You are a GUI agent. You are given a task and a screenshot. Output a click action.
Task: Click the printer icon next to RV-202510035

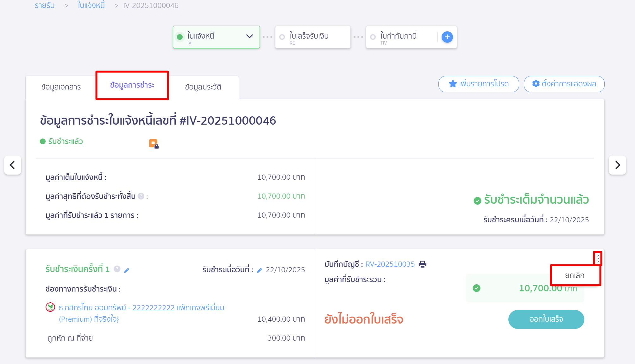point(423,264)
